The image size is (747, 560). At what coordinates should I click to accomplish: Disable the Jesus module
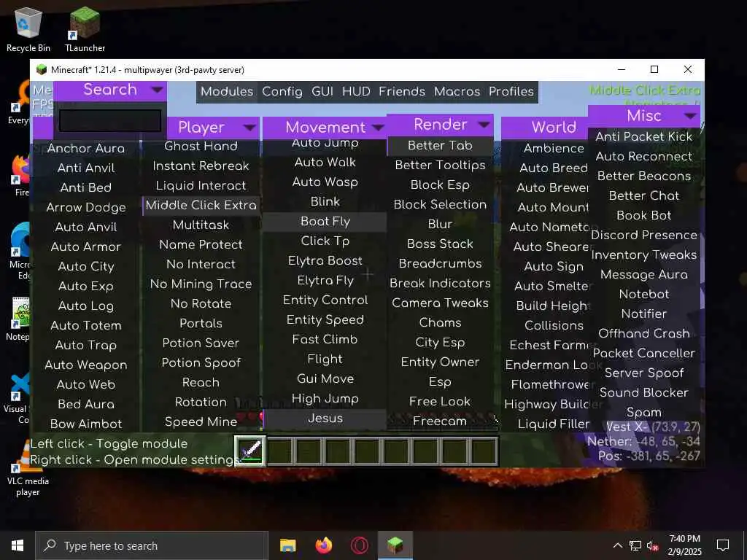[325, 419]
